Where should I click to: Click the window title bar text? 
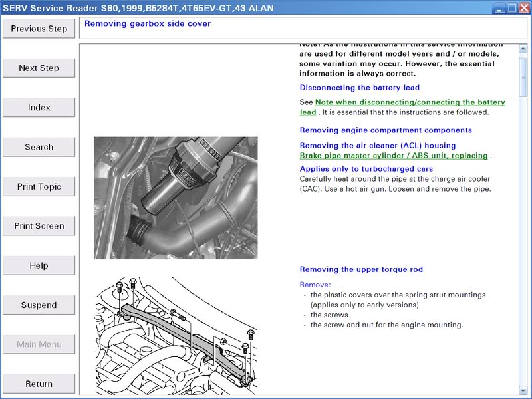point(138,8)
